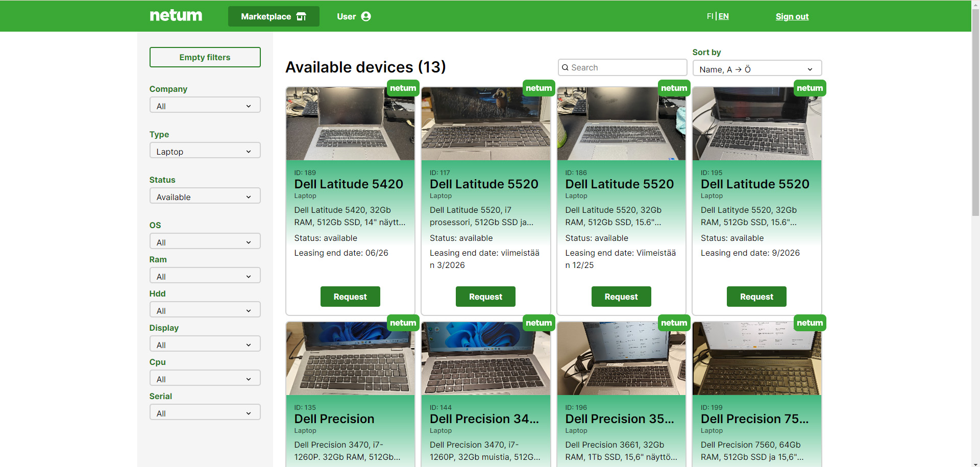Open the Company filter dropdown
The width and height of the screenshot is (980, 467).
(x=205, y=106)
